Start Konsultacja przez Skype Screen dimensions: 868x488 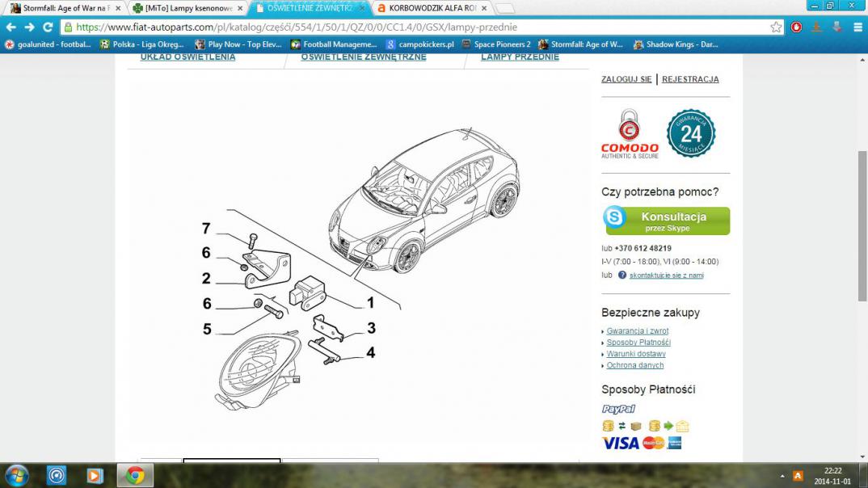pos(667,221)
